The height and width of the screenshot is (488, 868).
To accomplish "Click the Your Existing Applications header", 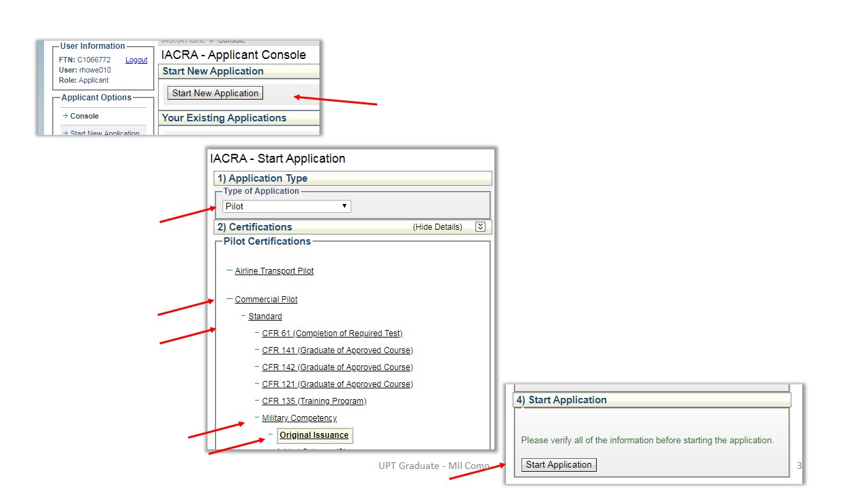I will click(239, 118).
